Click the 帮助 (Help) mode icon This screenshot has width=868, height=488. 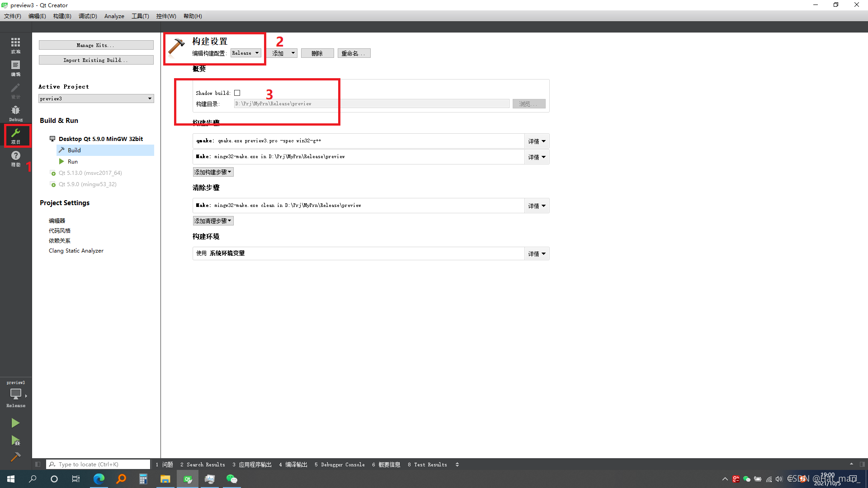(x=15, y=158)
